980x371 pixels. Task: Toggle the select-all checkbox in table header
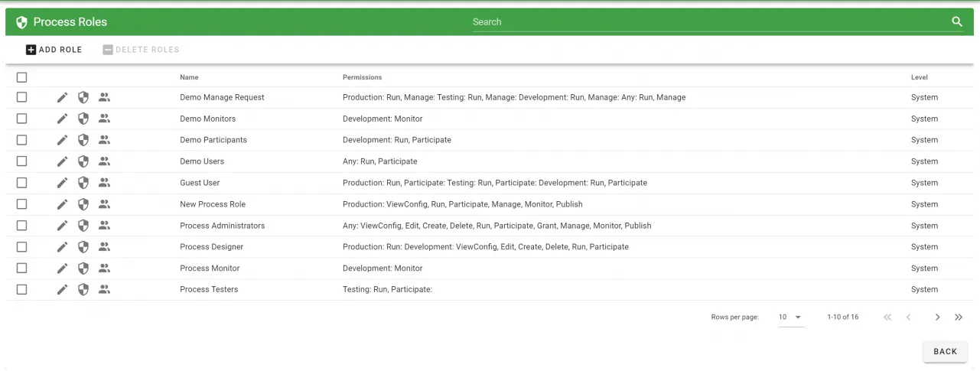coord(21,77)
